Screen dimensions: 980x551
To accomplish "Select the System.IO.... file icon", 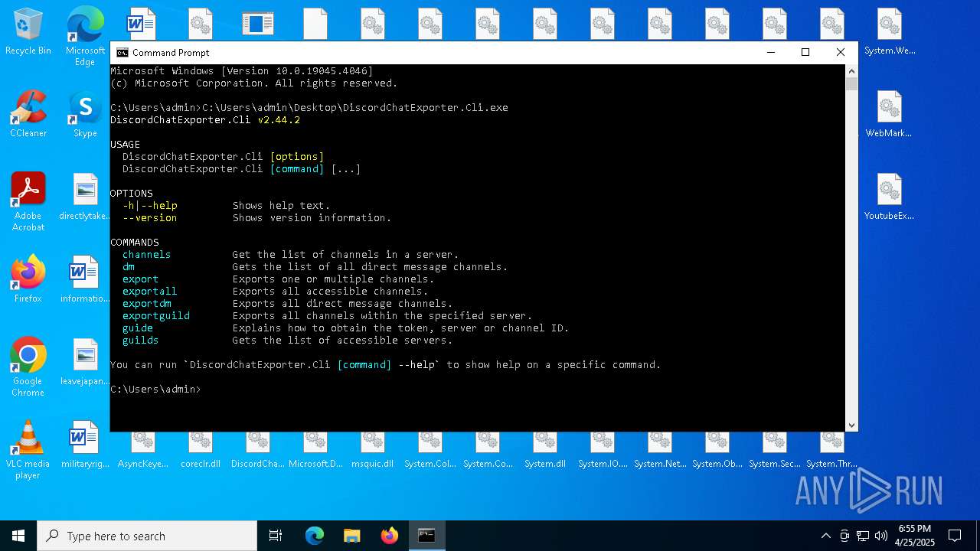I will coord(603,451).
